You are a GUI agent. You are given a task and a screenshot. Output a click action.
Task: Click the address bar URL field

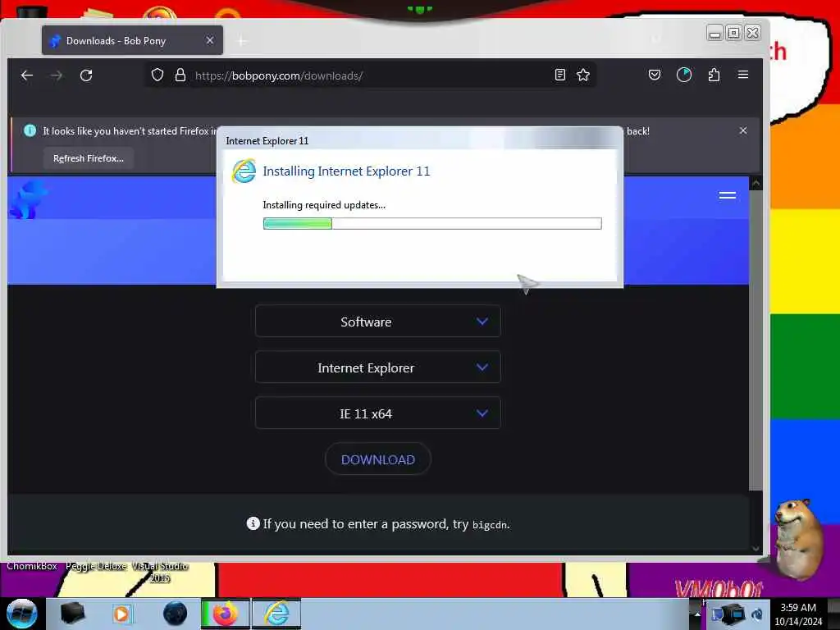[x=370, y=75]
